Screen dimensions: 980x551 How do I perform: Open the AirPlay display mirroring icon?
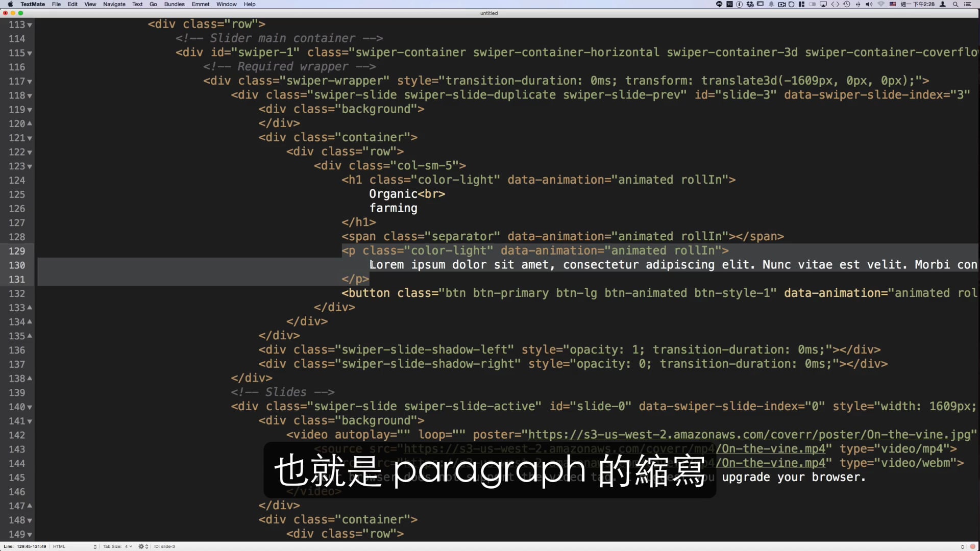point(823,4)
